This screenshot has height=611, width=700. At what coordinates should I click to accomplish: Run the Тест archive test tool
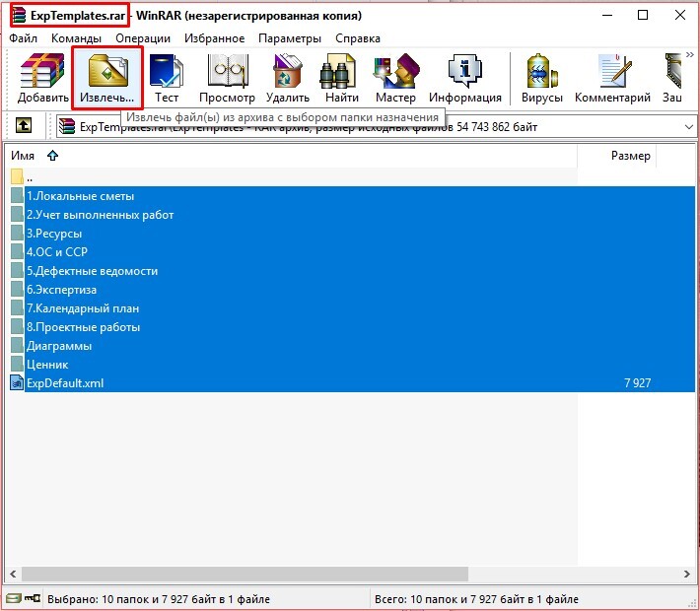click(x=166, y=78)
